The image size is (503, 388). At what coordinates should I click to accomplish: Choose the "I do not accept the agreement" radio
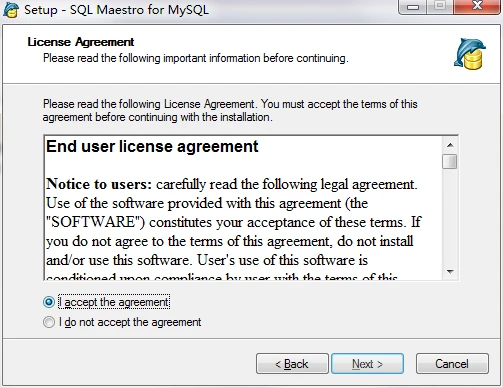point(49,322)
